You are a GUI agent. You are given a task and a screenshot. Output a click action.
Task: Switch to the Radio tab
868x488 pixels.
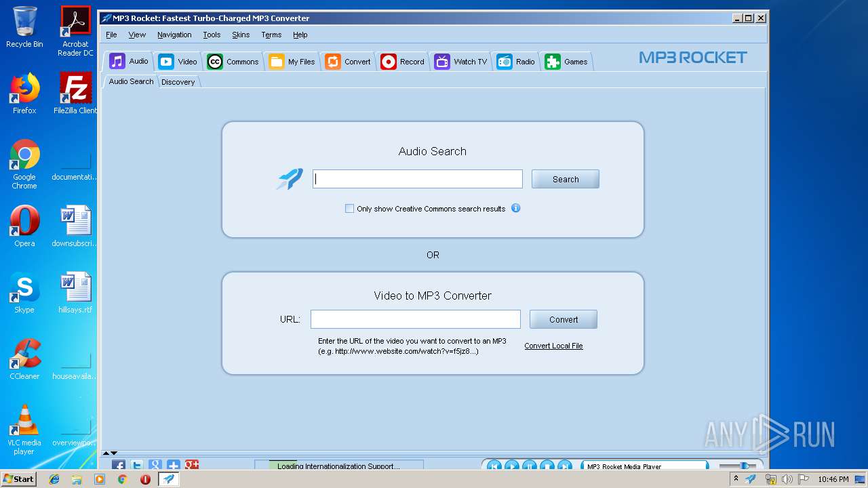click(516, 62)
